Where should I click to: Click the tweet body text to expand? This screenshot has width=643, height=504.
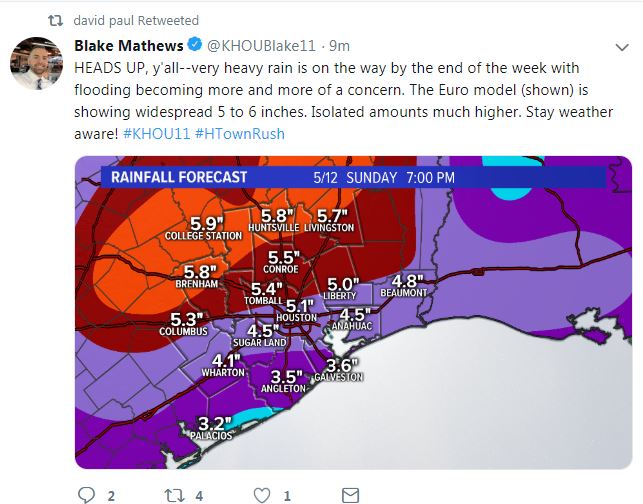click(340, 90)
